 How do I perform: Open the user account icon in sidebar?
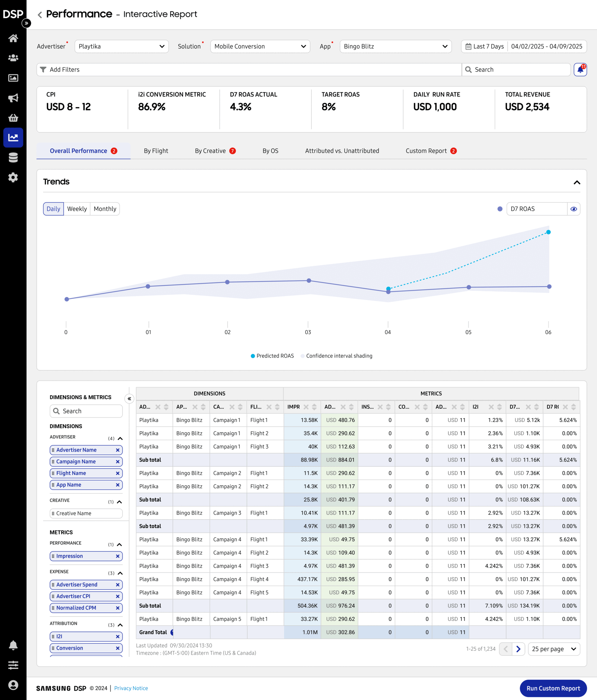(x=13, y=685)
